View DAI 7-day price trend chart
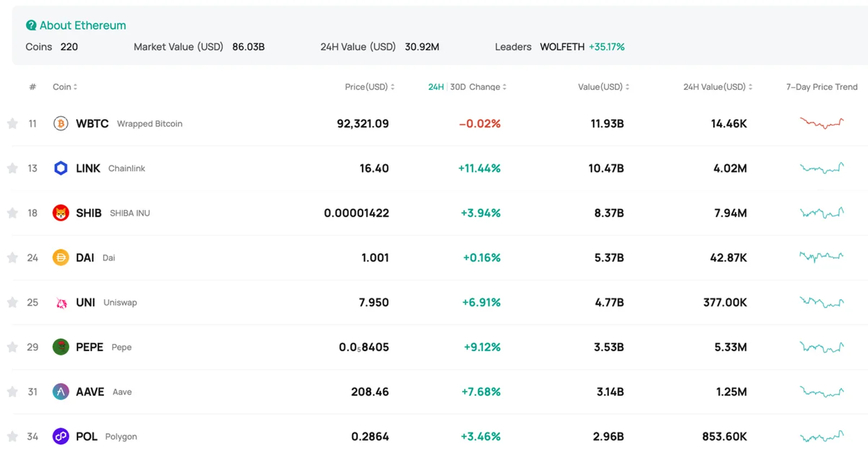 coord(821,256)
